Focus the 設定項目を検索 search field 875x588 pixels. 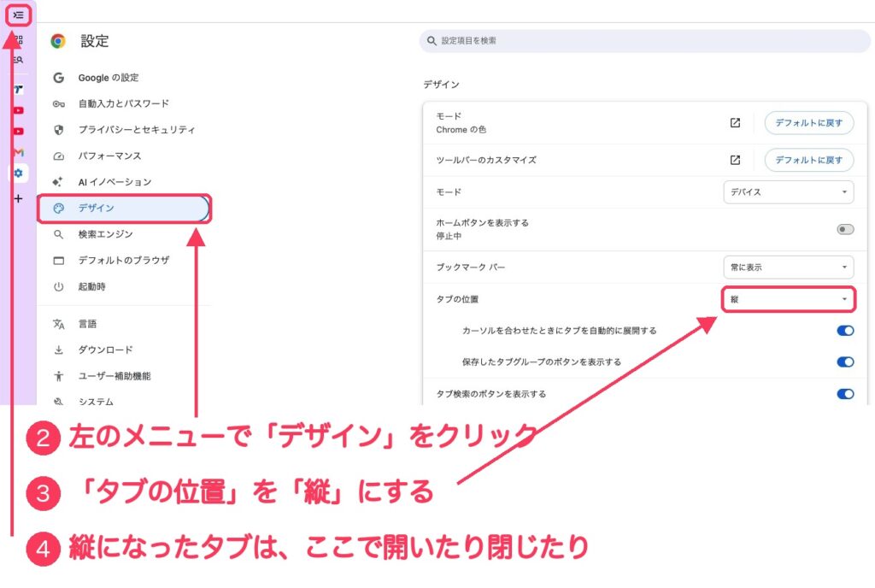coord(644,41)
